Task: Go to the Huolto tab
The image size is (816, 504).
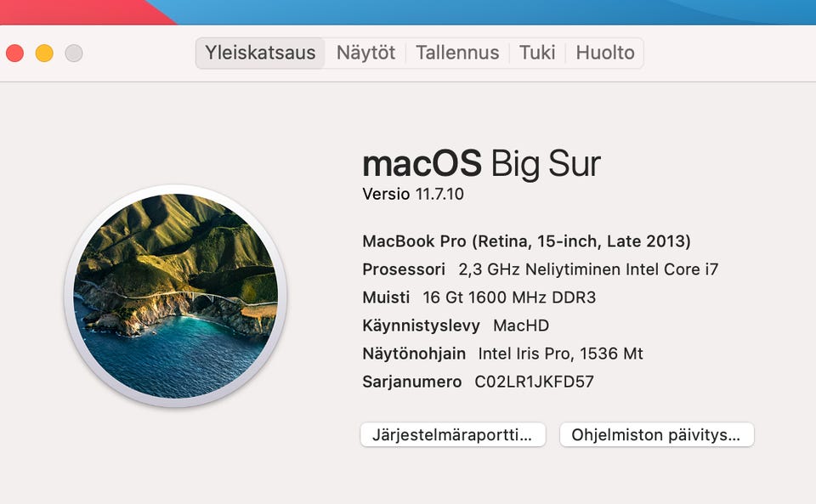Action: [x=605, y=53]
